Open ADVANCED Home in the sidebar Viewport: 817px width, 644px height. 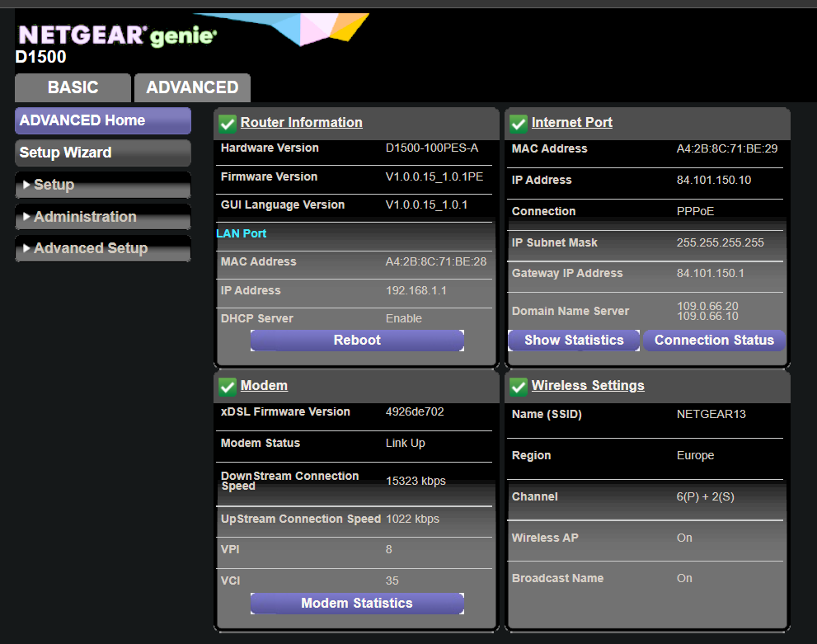(x=103, y=120)
